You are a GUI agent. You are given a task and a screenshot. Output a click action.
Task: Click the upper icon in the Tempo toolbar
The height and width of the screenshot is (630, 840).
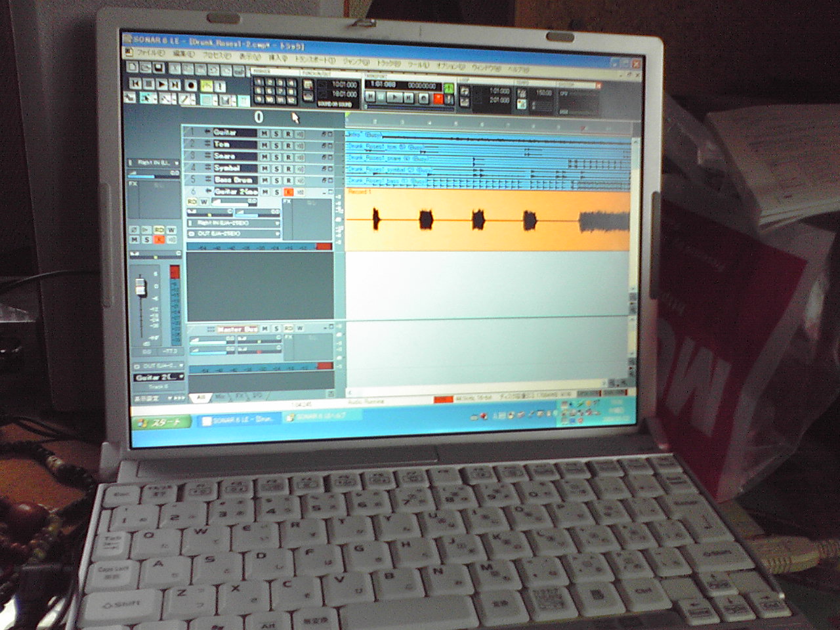[522, 94]
